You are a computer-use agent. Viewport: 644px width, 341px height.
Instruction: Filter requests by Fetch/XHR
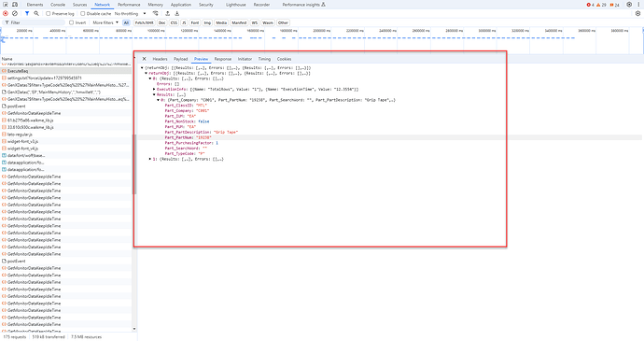pos(144,22)
